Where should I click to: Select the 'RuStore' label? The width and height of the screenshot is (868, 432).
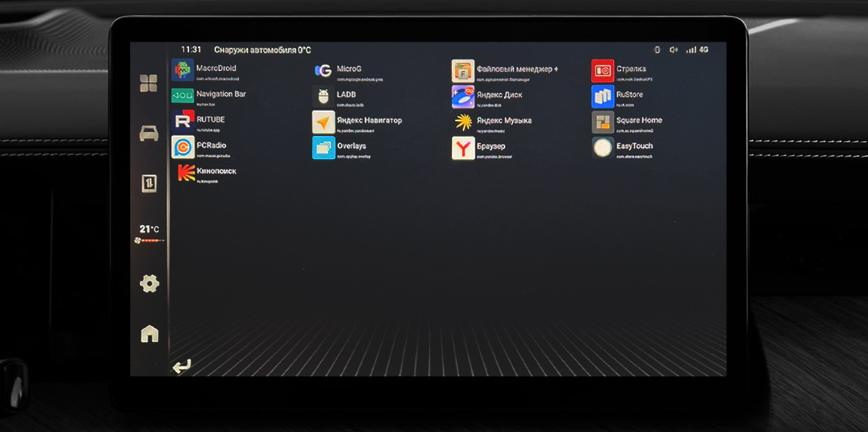click(630, 94)
